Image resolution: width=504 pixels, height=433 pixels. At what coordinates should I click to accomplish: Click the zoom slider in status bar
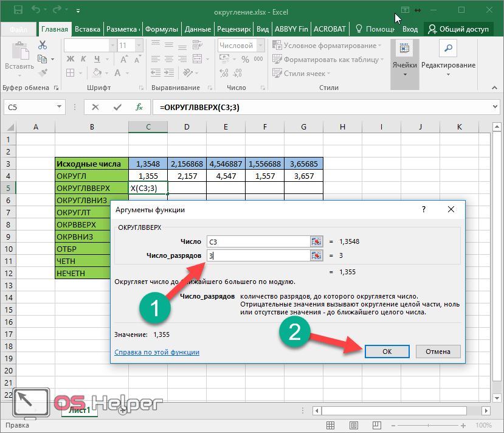pos(428,425)
